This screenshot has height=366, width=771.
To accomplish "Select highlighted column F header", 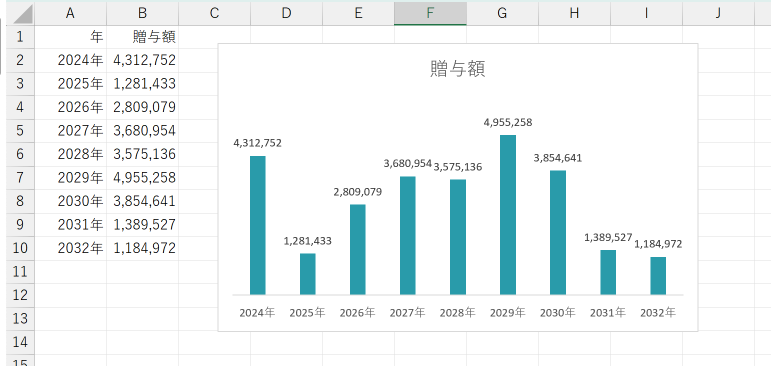I will (x=430, y=14).
